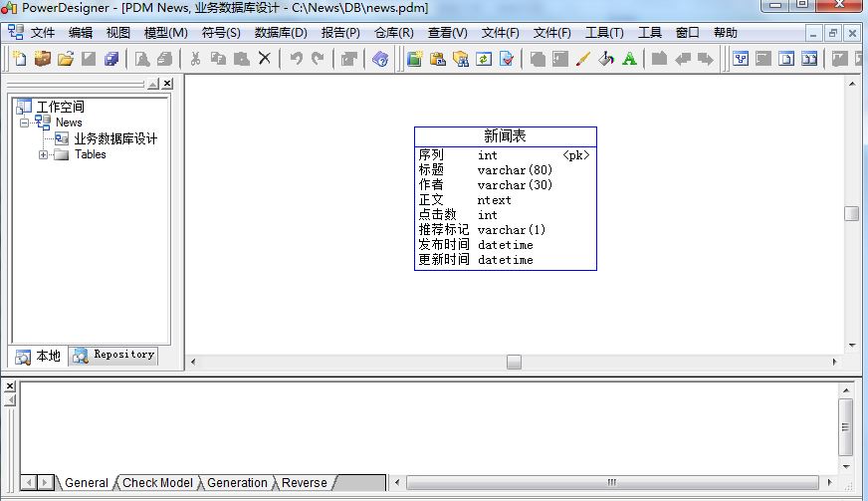Image resolution: width=868 pixels, height=501 pixels.
Task: Select the 工作空间 workspace node
Action: tap(61, 107)
